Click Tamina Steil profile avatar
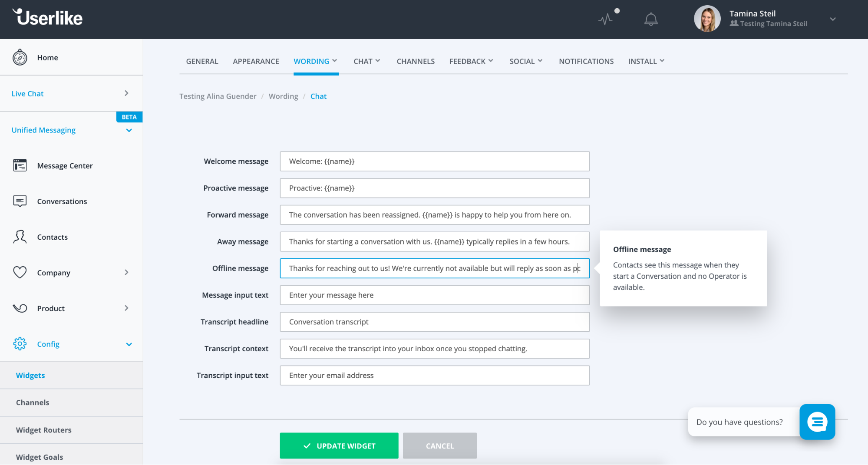This screenshot has height=465, width=868. pos(707,19)
